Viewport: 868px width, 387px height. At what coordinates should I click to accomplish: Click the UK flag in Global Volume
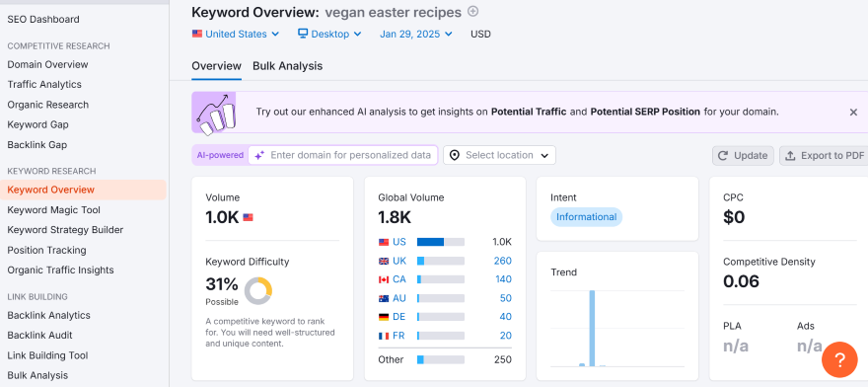tap(384, 262)
